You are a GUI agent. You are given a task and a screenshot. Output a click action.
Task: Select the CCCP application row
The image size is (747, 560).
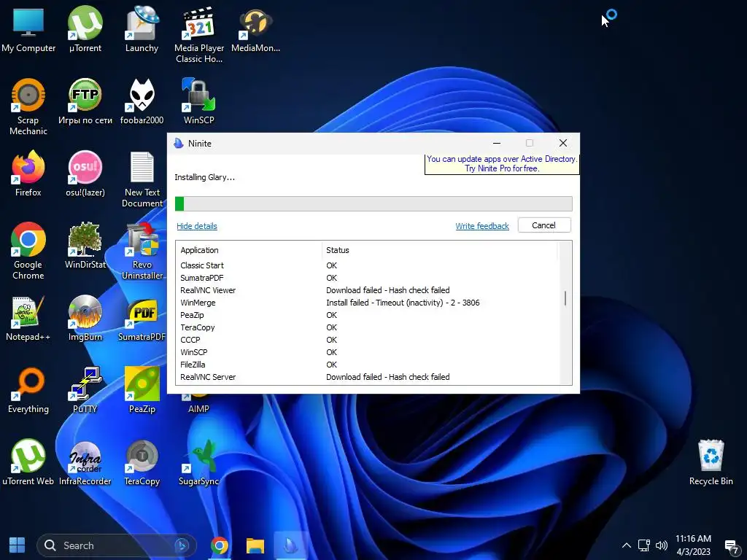point(366,340)
